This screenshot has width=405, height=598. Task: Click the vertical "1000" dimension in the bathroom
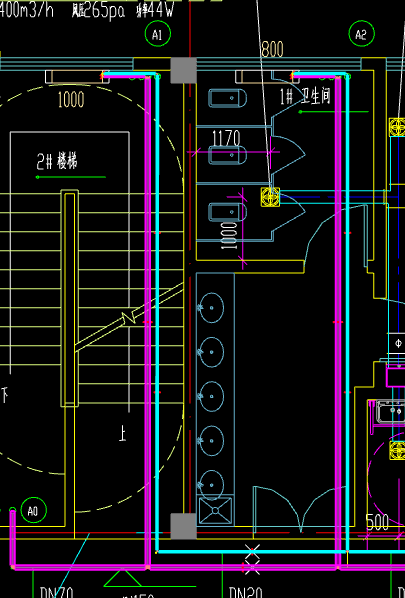tap(229, 236)
